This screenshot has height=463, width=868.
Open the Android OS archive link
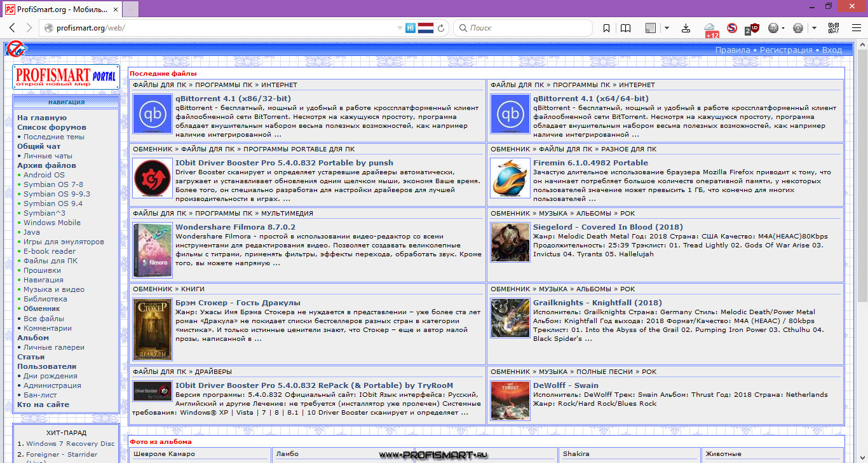click(x=44, y=175)
